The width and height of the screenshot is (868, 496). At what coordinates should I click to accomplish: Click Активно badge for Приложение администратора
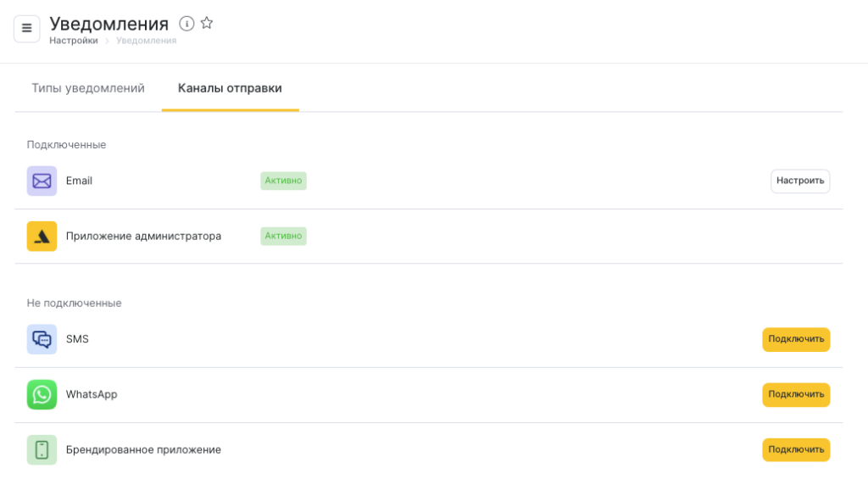point(283,236)
